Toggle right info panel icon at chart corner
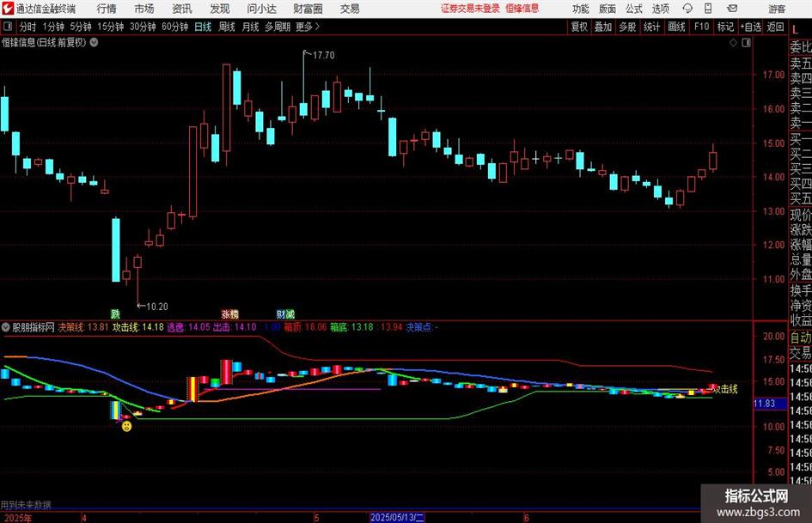Screen dimensions: 812x523 746,43
